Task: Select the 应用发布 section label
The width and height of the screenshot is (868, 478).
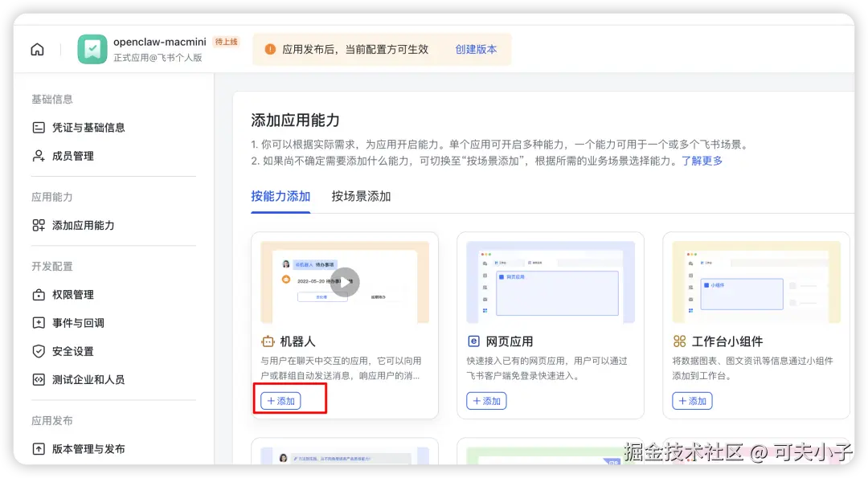Action: click(x=52, y=420)
